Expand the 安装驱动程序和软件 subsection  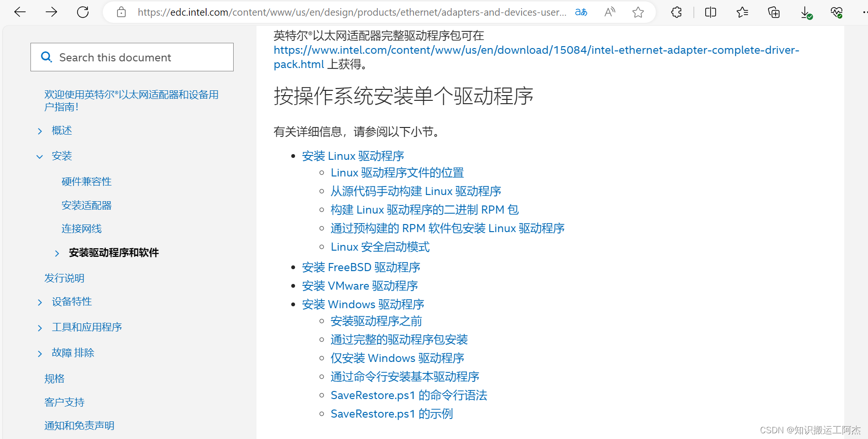[x=57, y=253]
